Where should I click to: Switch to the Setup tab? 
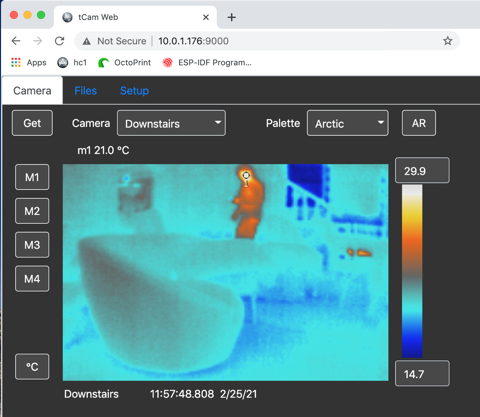(134, 91)
